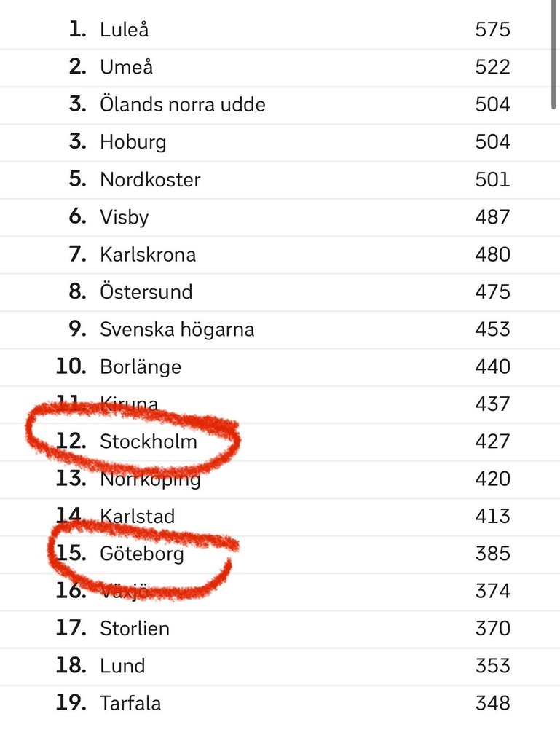Viewport: 560px width, 746px height.
Task: Select the Nordkoster row
Action: (x=280, y=180)
